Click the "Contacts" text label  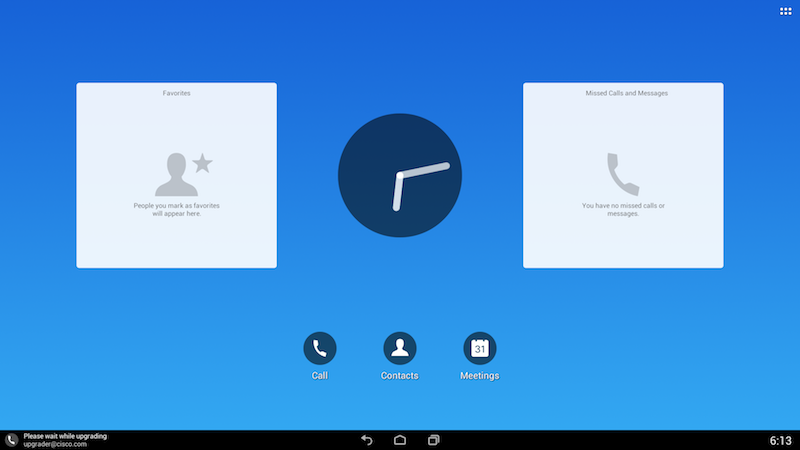(400, 376)
